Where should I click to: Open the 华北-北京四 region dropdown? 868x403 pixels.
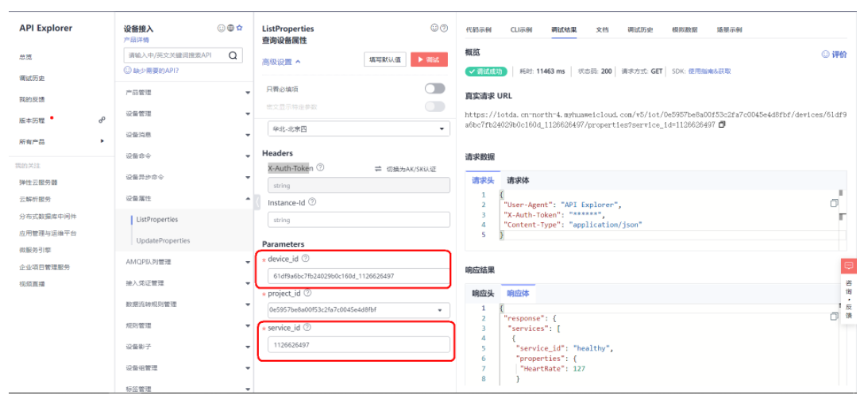pos(359,129)
